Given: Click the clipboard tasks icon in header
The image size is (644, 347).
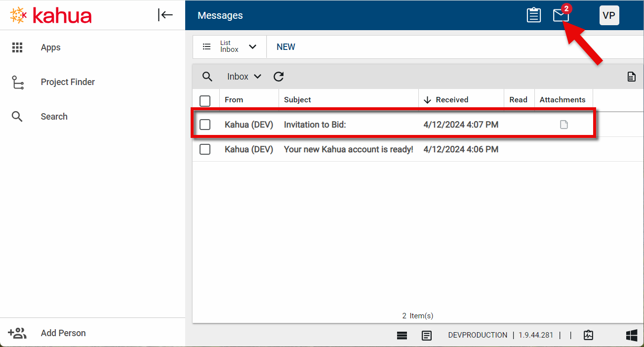Looking at the screenshot, I should click(533, 15).
